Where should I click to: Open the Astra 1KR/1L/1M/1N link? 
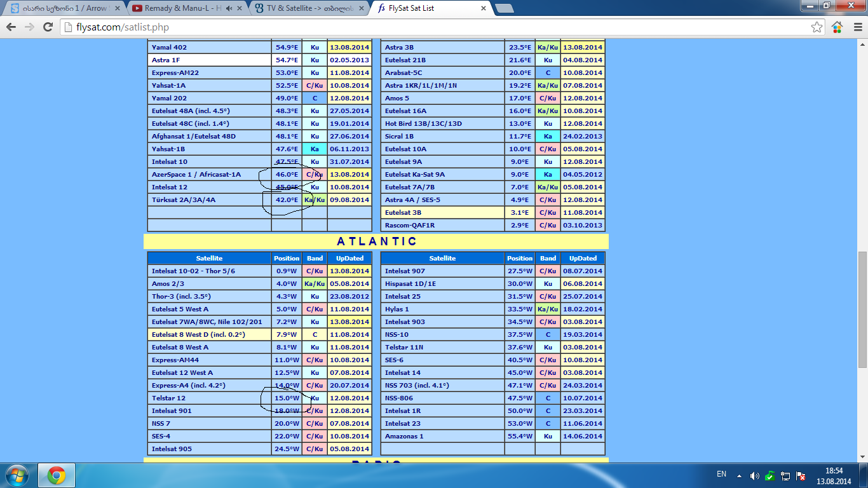[x=421, y=85]
